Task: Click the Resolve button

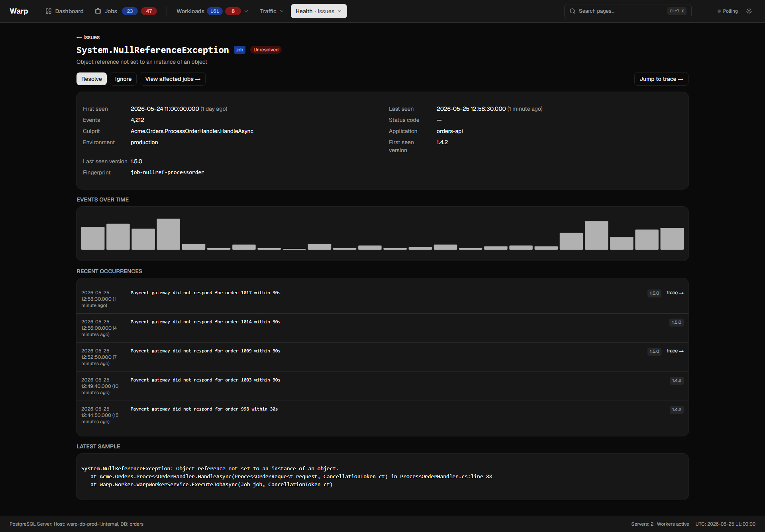Action: (x=92, y=79)
